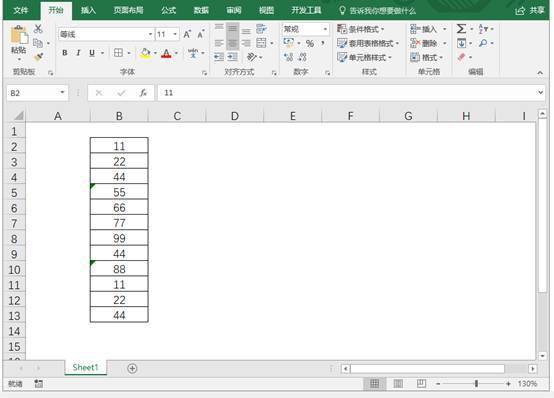
Task: Click the Cut scissors icon
Action: (x=38, y=29)
